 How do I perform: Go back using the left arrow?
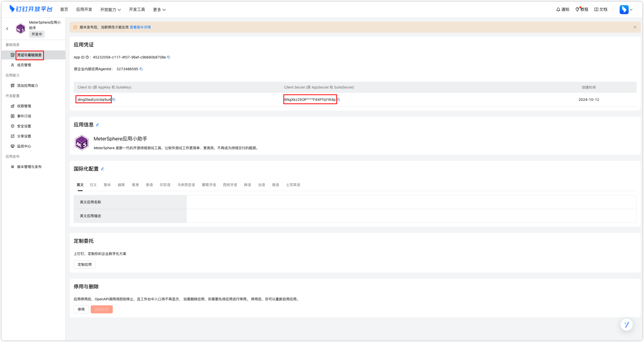7,29
